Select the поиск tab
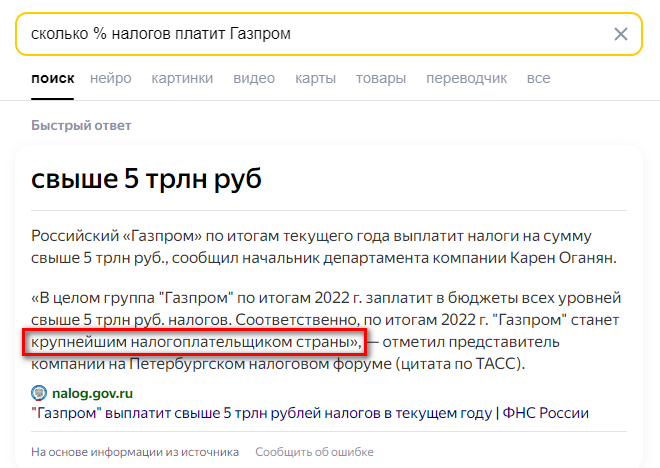 (53, 78)
